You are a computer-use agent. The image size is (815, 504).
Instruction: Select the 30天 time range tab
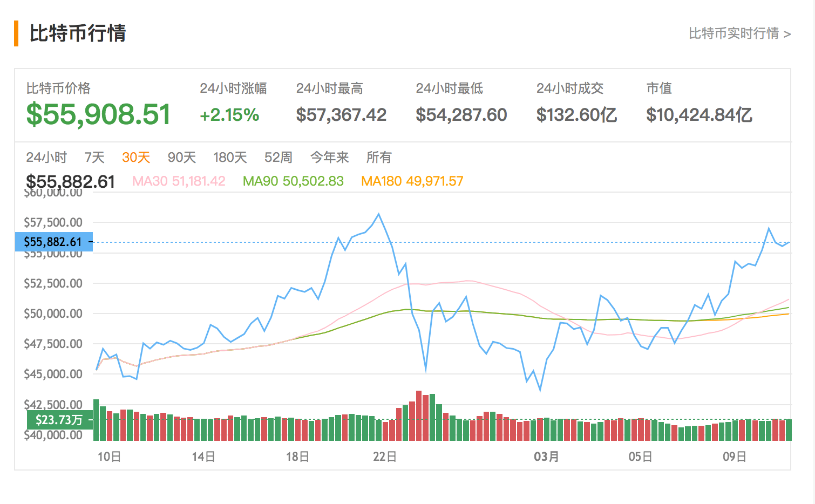point(136,157)
